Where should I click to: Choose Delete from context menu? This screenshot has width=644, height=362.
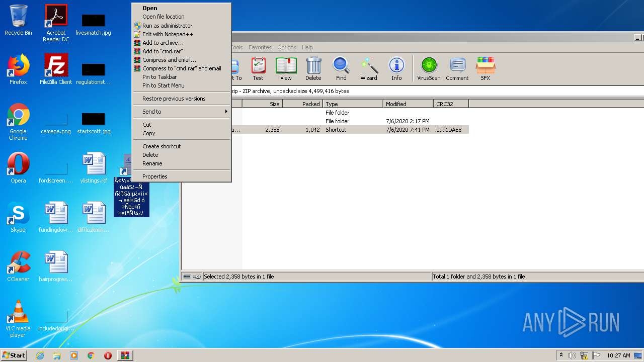181,155
